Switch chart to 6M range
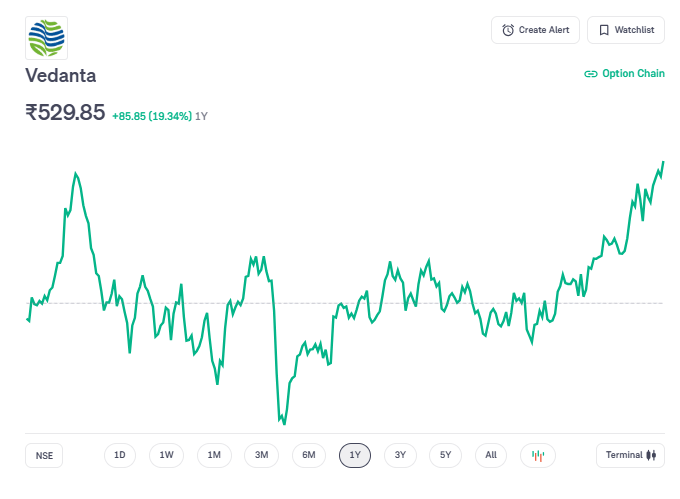This screenshot has height=499, width=680. coord(309,455)
